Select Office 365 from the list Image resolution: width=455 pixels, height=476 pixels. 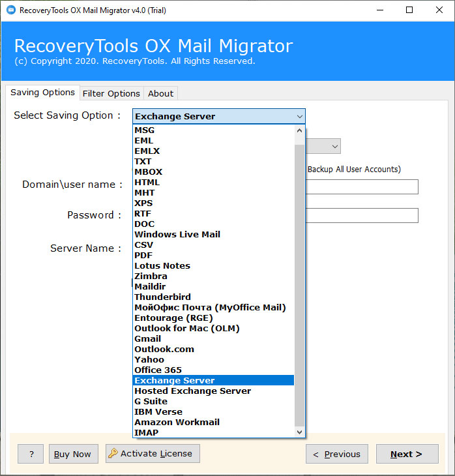pyautogui.click(x=214, y=370)
